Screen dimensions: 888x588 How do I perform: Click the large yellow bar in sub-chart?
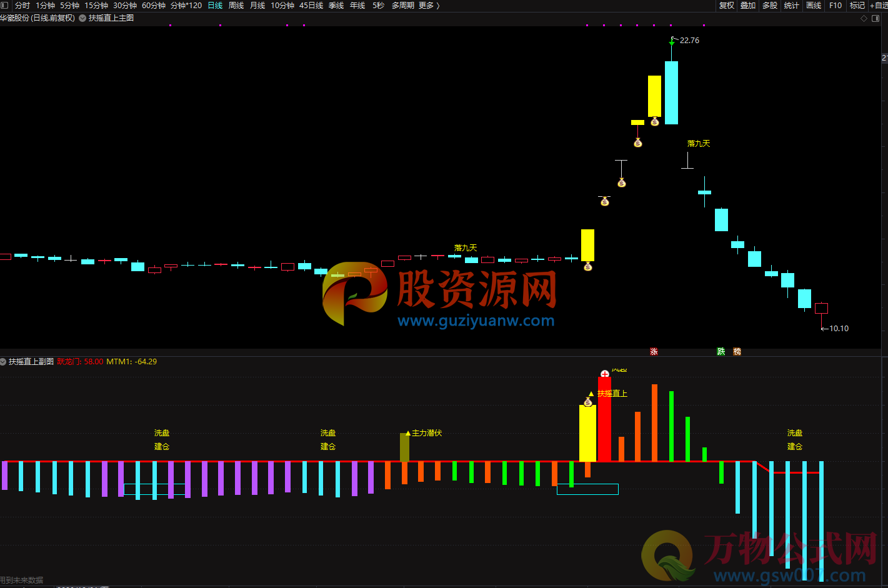(x=587, y=433)
